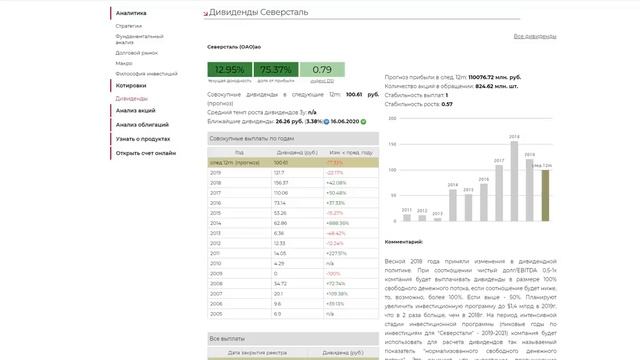This screenshot has width=640, height=360.
Task: Click the 73.14 dividend cell
Action: coord(280,203)
